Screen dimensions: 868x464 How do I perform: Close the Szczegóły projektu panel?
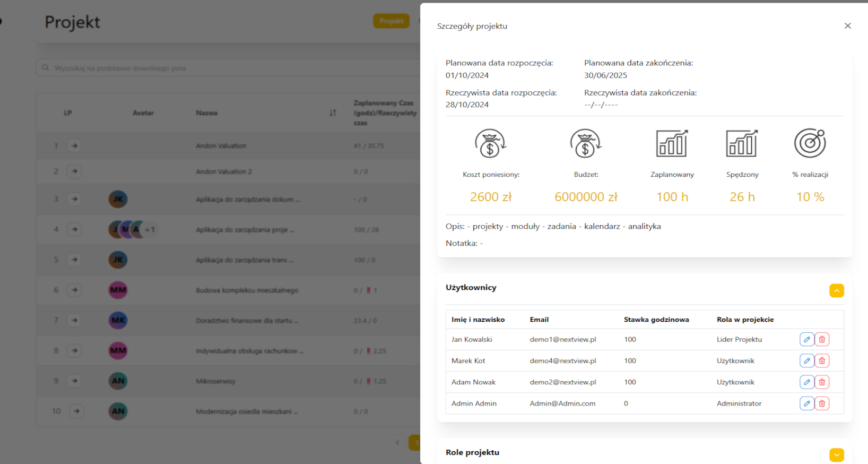847,25
